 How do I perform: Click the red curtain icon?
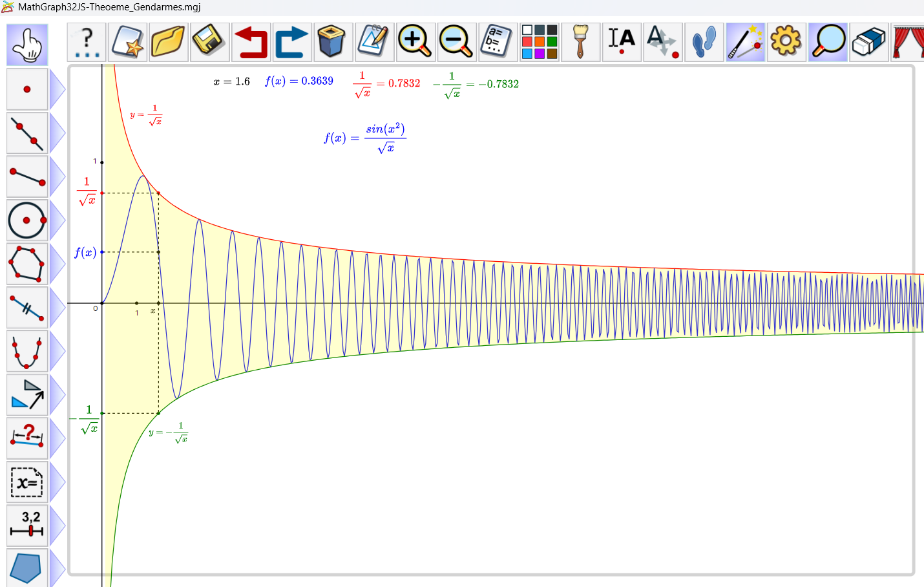[x=907, y=43]
